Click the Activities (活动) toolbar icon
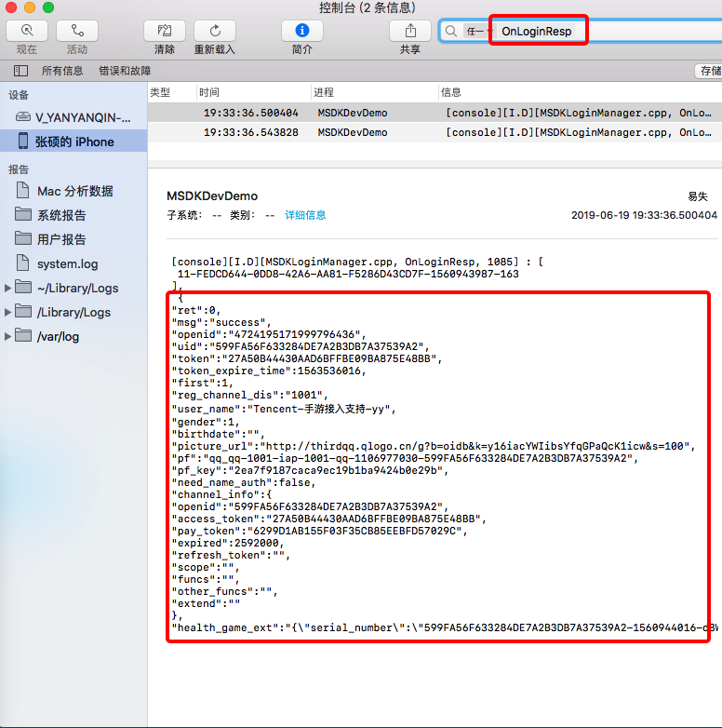 (77, 31)
